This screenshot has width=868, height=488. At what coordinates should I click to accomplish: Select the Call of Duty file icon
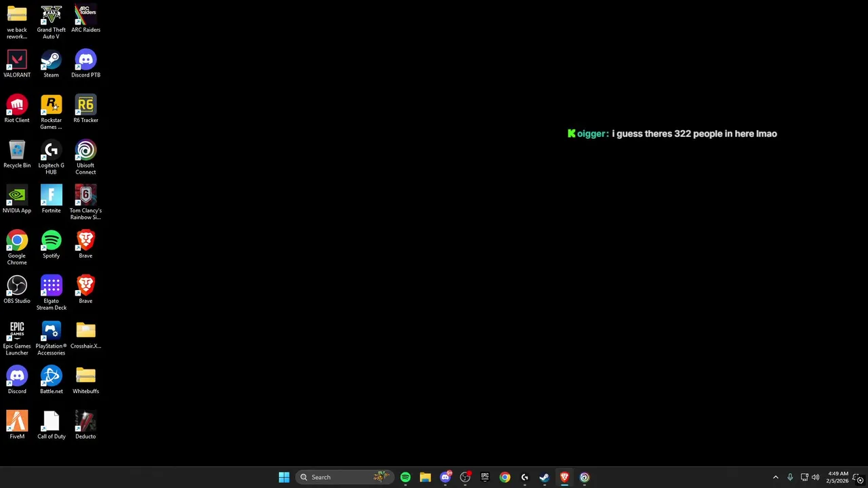pos(51,426)
